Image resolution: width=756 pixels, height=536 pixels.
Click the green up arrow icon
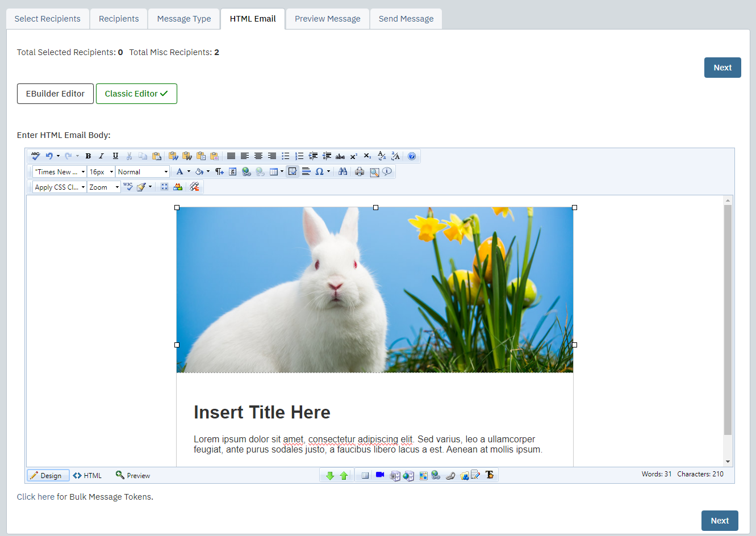[344, 476]
